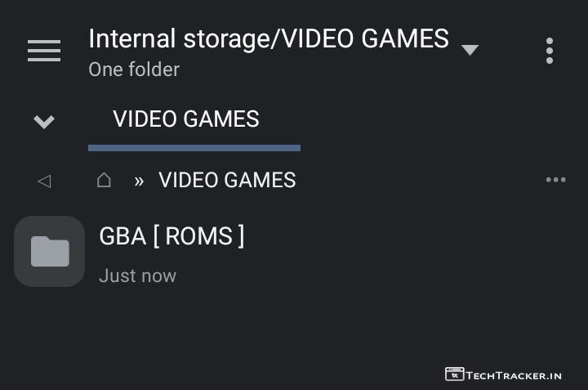Open the GBA [ ROMS ] folder name
Viewport: 588px width, 390px height.
[x=171, y=236]
